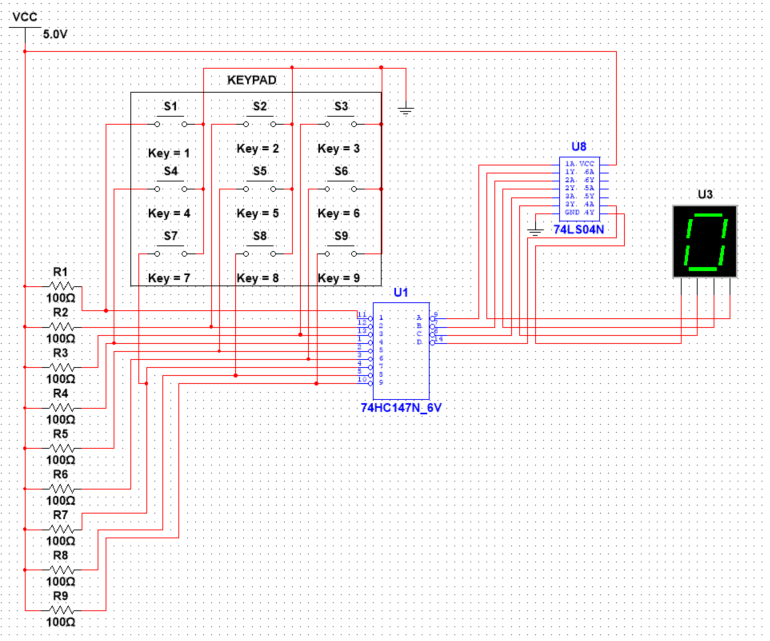Click the U3 reference designator
This screenshot has height=641, width=770.
pos(705,195)
